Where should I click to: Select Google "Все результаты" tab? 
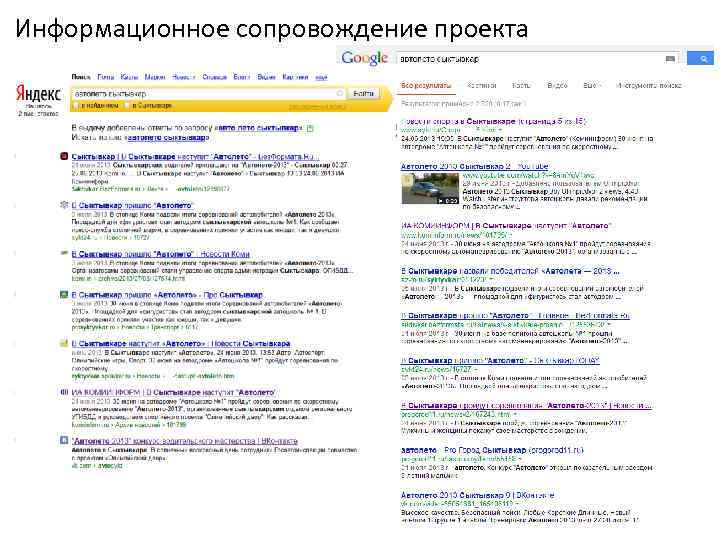(x=426, y=85)
